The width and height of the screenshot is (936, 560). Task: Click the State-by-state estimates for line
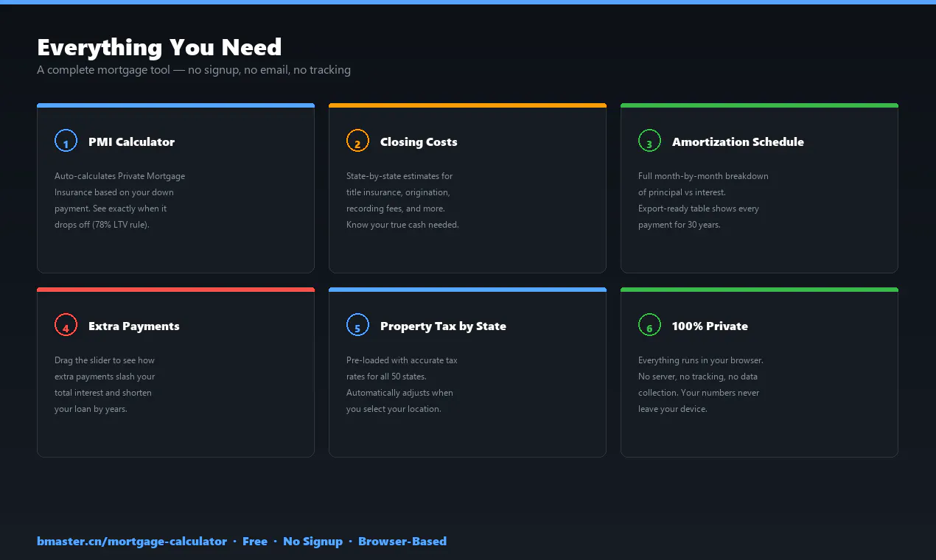tap(399, 176)
